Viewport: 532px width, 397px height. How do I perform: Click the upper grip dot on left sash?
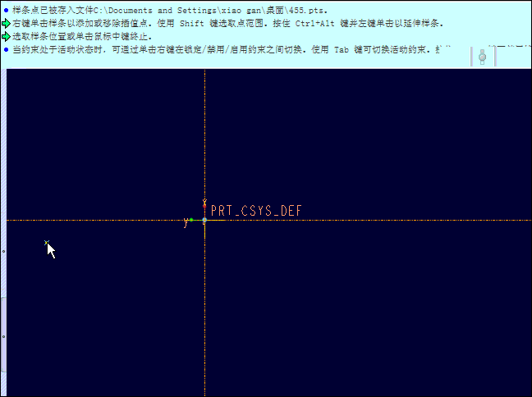click(3, 251)
